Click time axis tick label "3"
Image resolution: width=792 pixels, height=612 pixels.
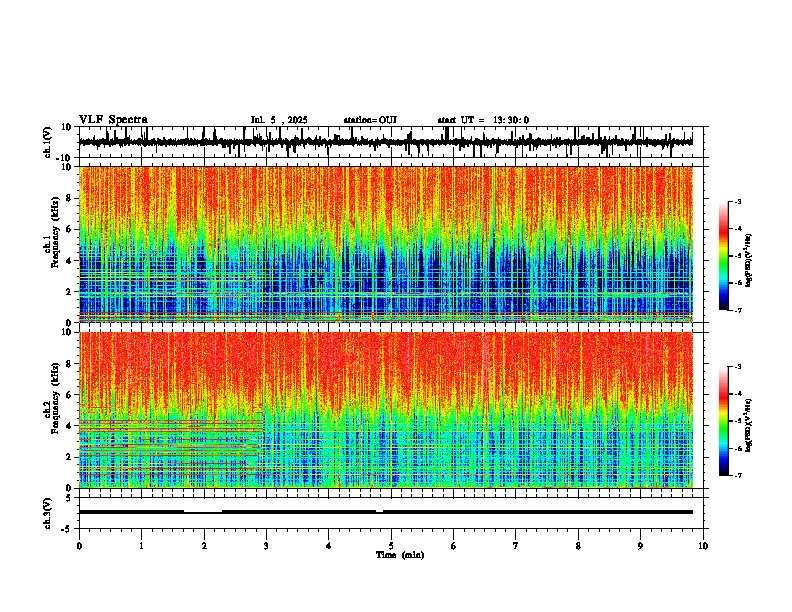tap(266, 546)
